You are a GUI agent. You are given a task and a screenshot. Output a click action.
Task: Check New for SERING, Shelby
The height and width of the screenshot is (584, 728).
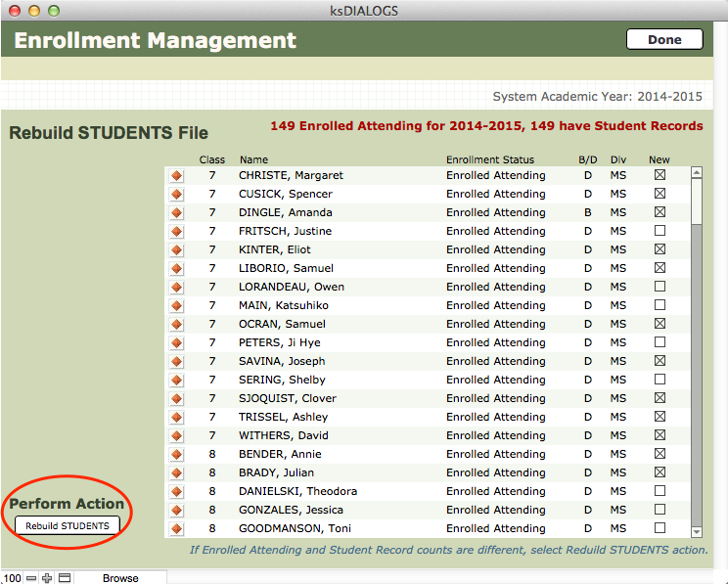pyautogui.click(x=660, y=380)
